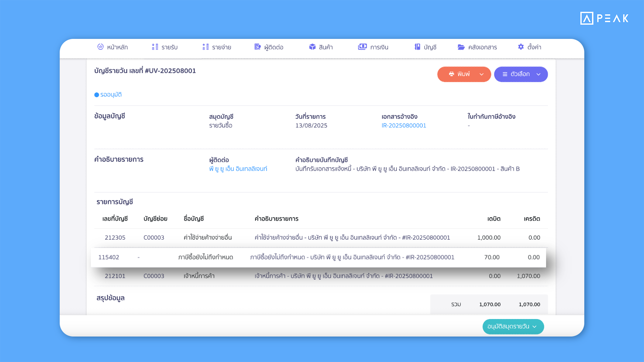Click the PEAK logo
Viewport: 644px width, 362px height.
tap(604, 18)
